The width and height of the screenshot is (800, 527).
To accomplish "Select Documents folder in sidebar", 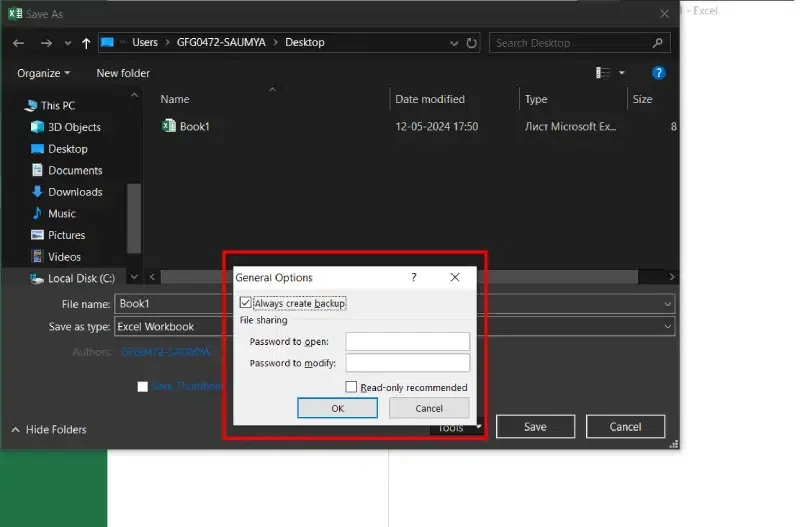I will [x=67, y=170].
